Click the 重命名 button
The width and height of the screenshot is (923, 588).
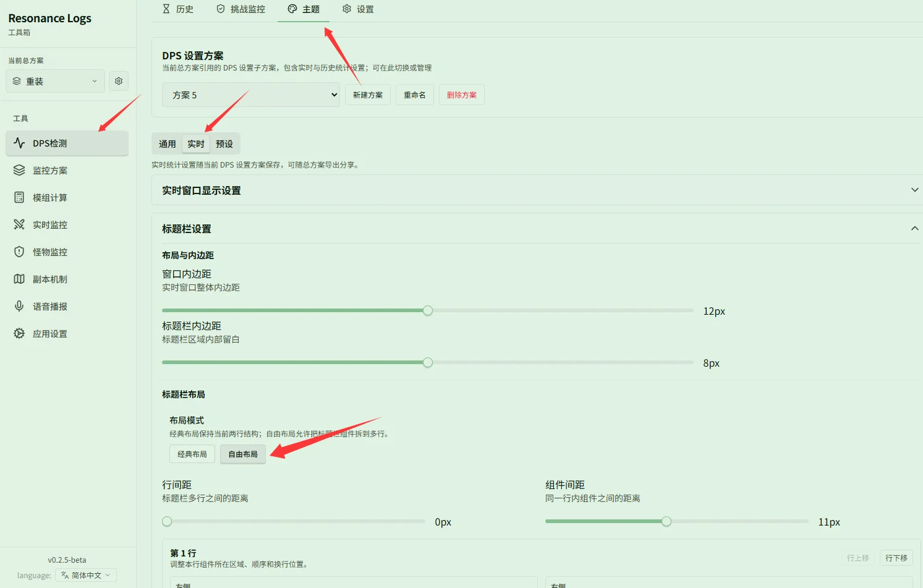click(x=415, y=95)
